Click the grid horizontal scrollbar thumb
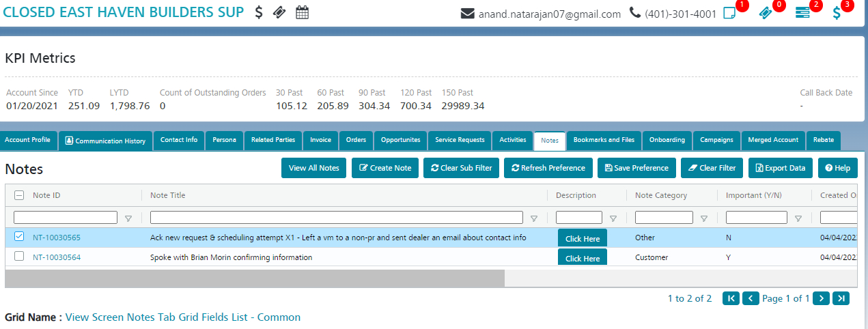The width and height of the screenshot is (868, 329). pos(255,278)
